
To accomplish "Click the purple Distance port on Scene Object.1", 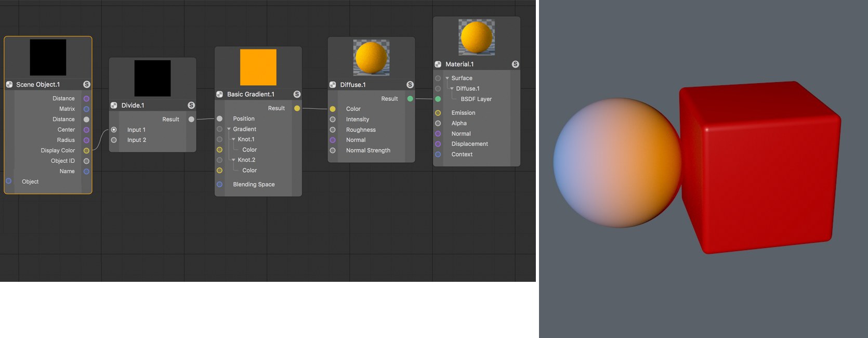I will point(86,98).
